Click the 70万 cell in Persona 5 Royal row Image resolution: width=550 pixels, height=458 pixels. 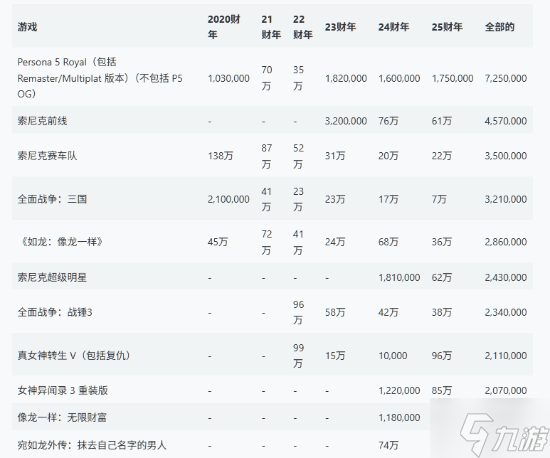pos(267,78)
